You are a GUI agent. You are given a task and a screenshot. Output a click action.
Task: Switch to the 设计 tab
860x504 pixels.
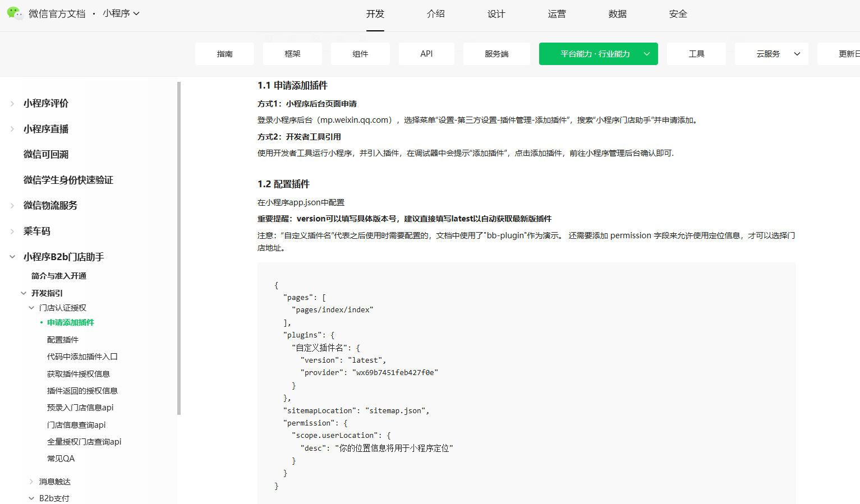point(496,14)
